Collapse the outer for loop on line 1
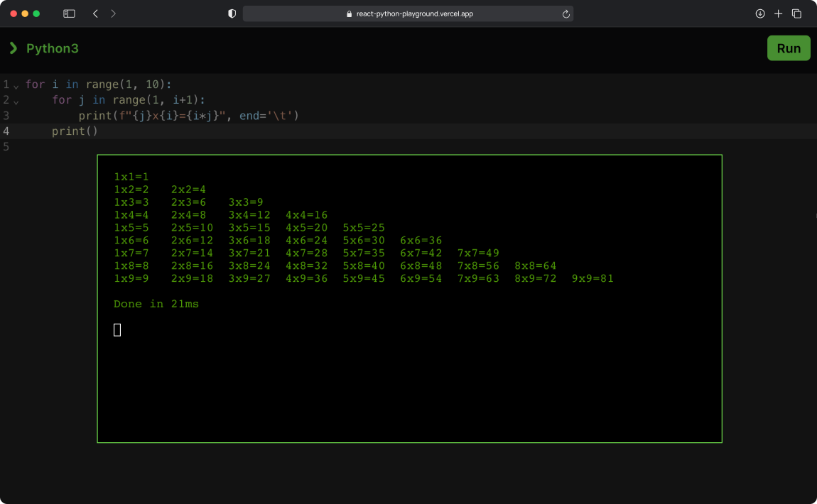This screenshot has height=504, width=817. coord(16,86)
